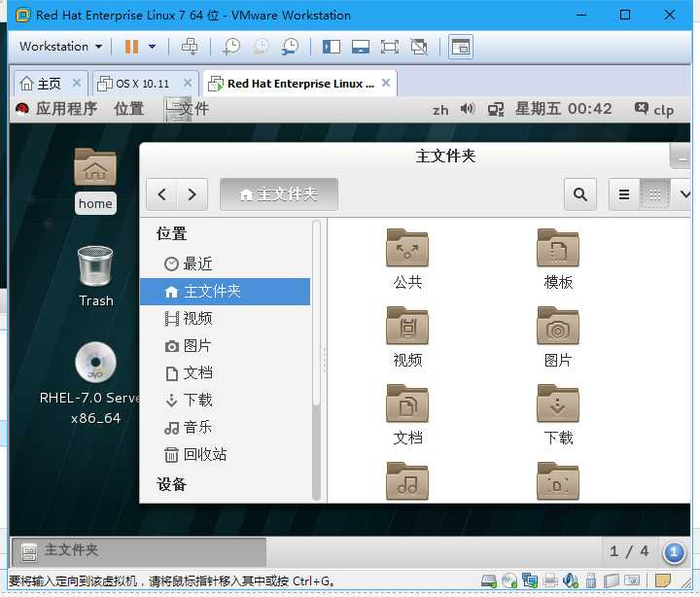The width and height of the screenshot is (700, 597).
Task: Click the network adapter status icon
Action: pyautogui.click(x=530, y=580)
